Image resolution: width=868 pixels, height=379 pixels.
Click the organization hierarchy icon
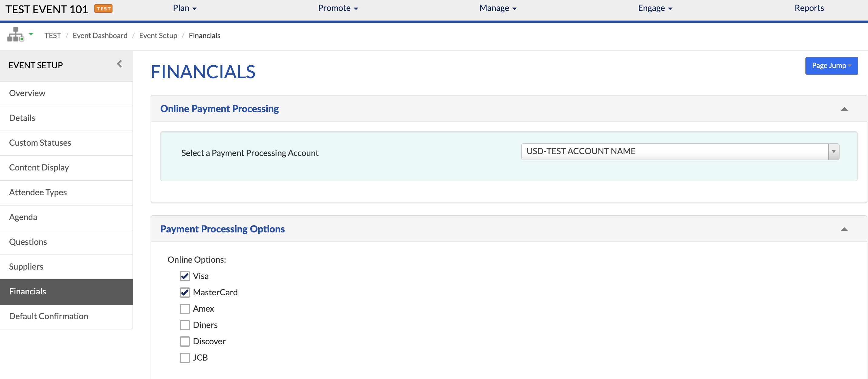pyautogui.click(x=15, y=34)
